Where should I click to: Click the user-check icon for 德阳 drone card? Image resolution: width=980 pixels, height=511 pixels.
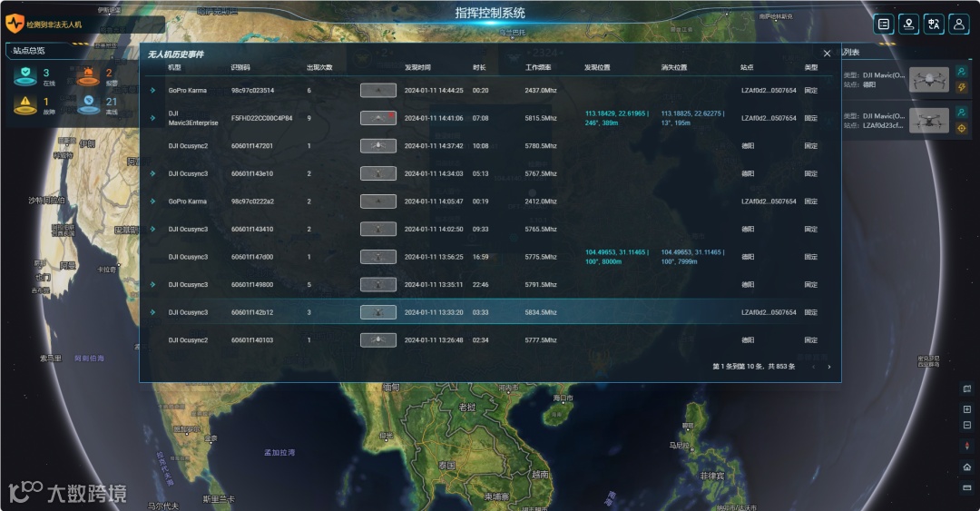tap(961, 72)
